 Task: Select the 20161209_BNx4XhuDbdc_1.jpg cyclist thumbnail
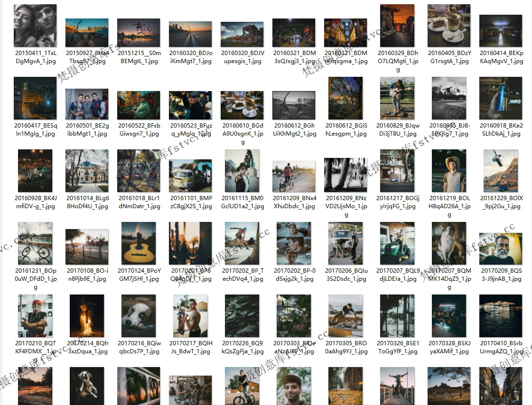(x=294, y=176)
